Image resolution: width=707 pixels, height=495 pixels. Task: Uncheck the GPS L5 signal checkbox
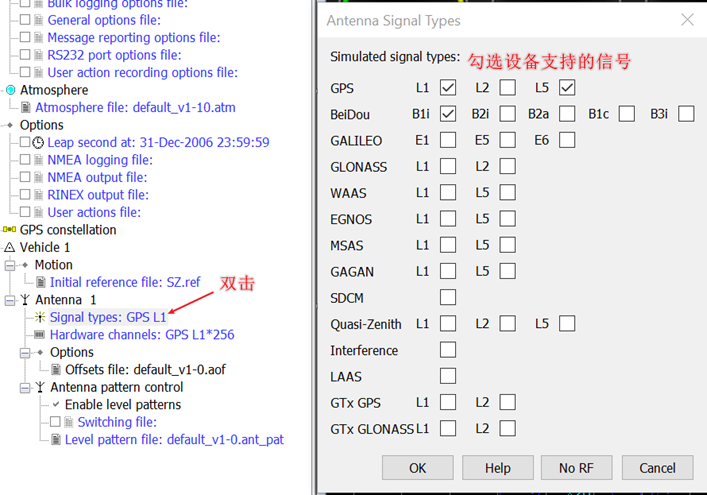point(567,88)
